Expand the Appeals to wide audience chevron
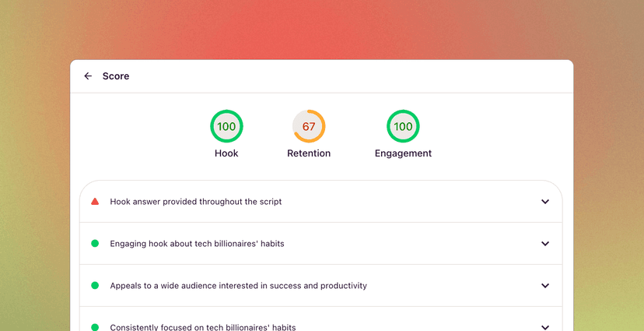The width and height of the screenshot is (644, 331). tap(545, 286)
